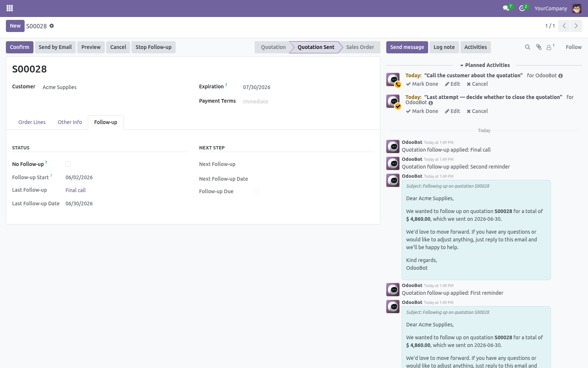This screenshot has width=588, height=368.
Task: Toggle the No Follow-up checkbox
Action: [x=68, y=164]
